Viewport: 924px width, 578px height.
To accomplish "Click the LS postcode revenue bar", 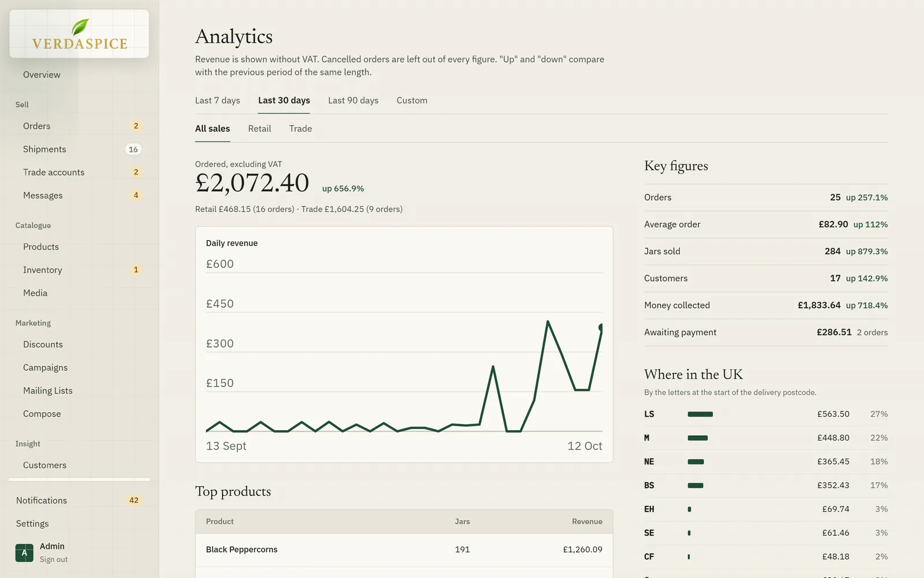I will point(701,414).
